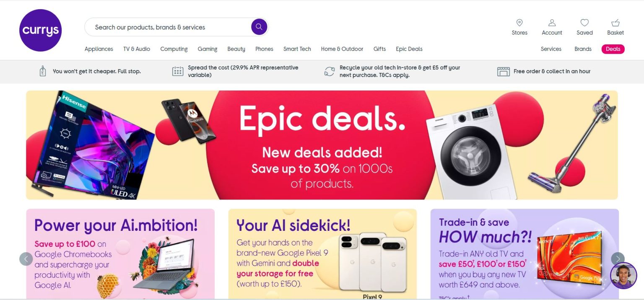Click the purple search magnifier button
The width and height of the screenshot is (644, 300).
[259, 27]
